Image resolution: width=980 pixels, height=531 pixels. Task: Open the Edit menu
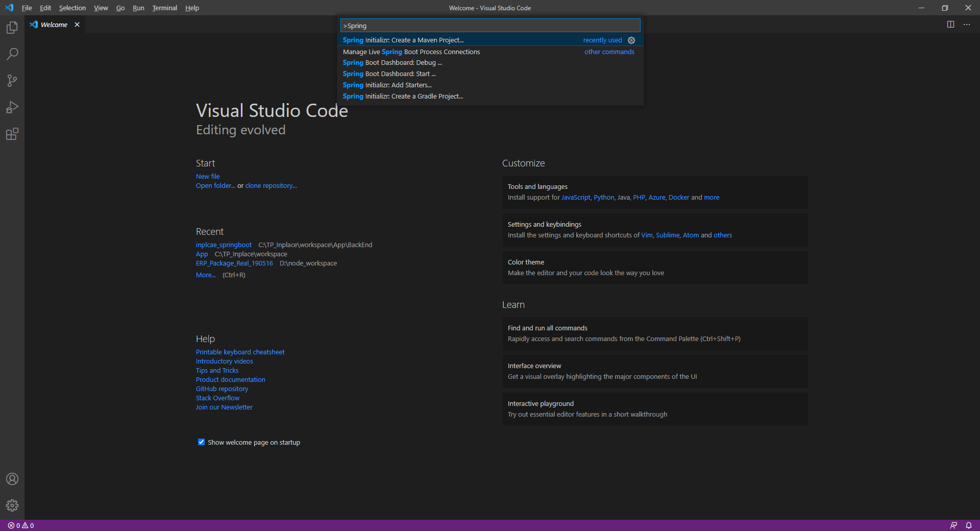click(x=45, y=8)
